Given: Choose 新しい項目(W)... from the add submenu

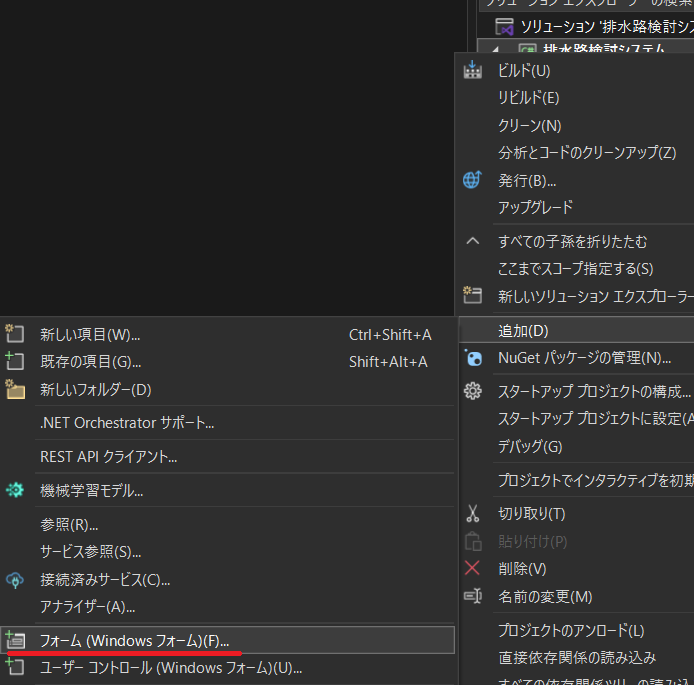Looking at the screenshot, I should 90,335.
